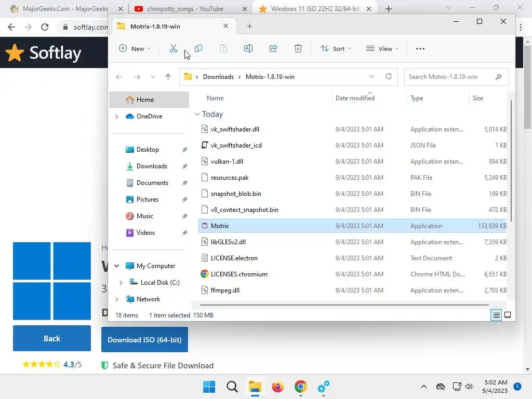The image size is (532, 399).
Task: Open the New item dropdown
Action: coord(135,48)
